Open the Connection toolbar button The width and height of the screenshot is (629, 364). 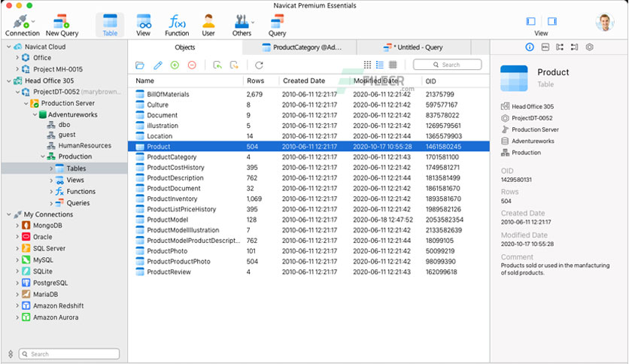22,26
